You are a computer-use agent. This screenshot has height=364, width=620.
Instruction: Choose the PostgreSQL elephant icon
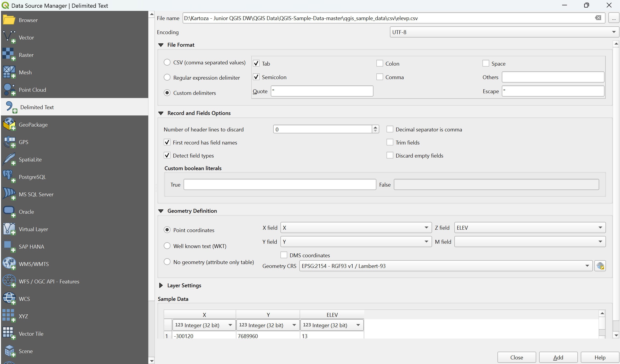click(x=9, y=177)
